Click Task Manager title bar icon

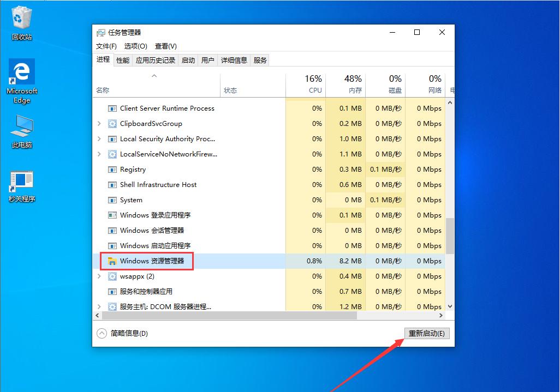click(x=101, y=33)
